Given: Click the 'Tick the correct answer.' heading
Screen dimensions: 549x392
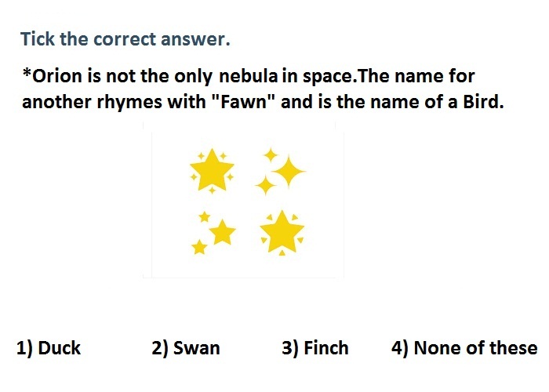Looking at the screenshot, I should [x=125, y=39].
